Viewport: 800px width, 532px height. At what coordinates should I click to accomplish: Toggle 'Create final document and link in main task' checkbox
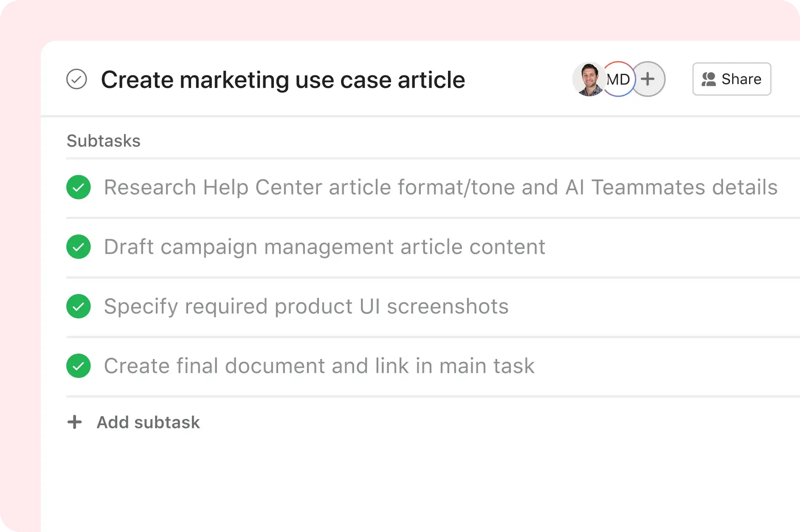(79, 366)
